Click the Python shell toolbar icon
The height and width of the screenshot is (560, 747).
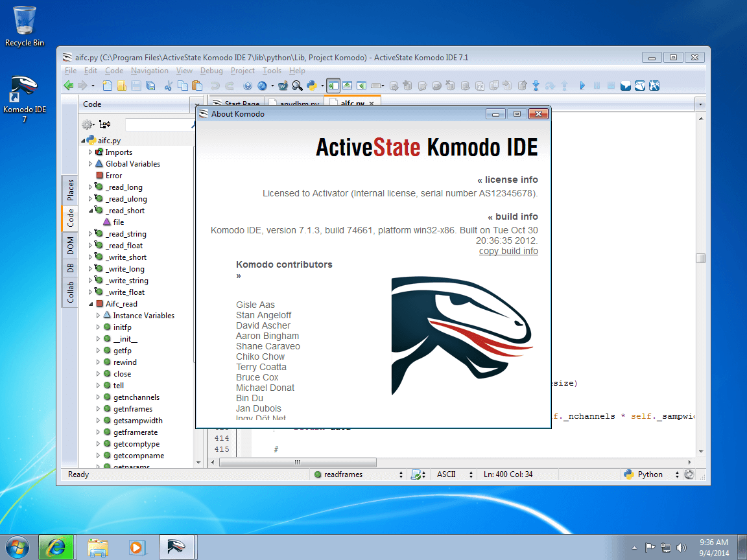[312, 86]
